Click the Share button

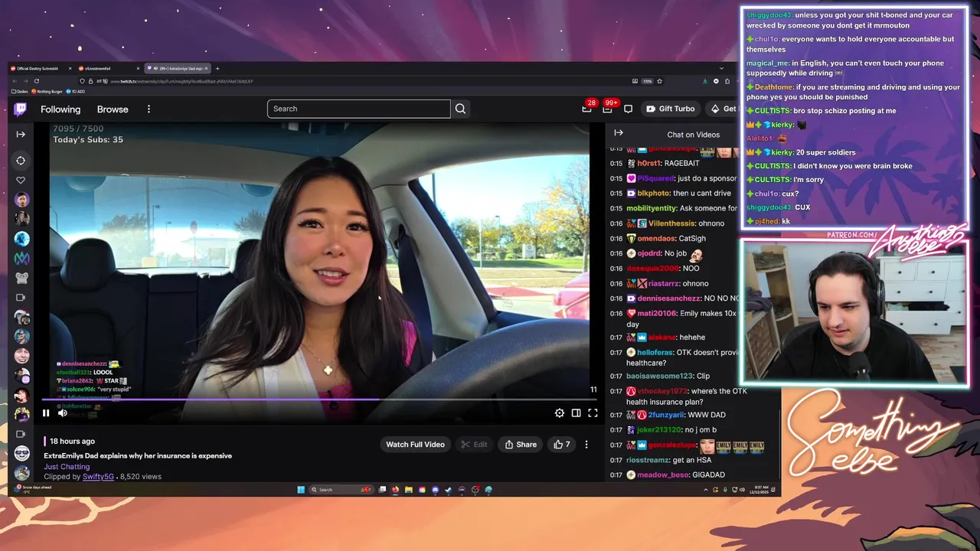pyautogui.click(x=521, y=445)
